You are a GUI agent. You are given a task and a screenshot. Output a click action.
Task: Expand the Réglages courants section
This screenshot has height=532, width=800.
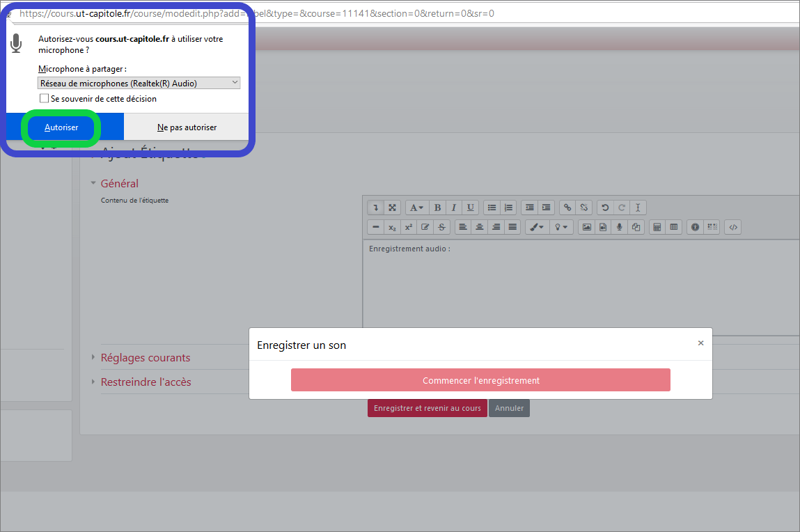coord(146,358)
